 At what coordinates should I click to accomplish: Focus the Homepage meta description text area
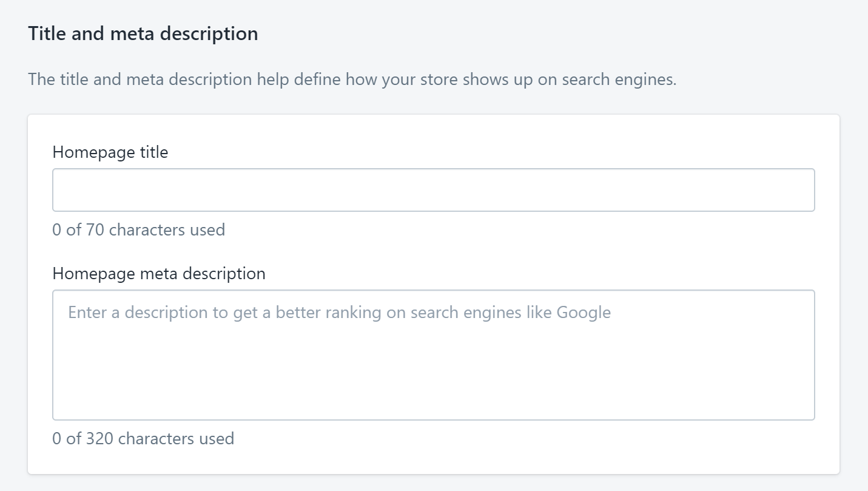(433, 354)
